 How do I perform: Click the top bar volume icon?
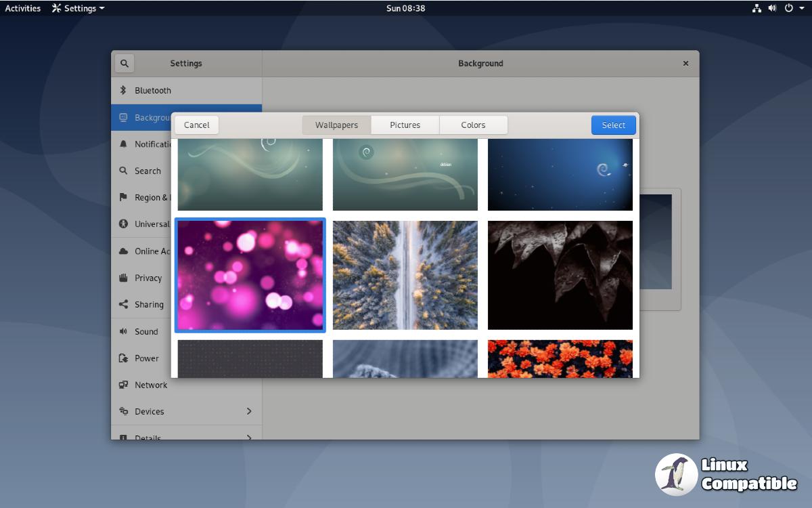point(773,8)
